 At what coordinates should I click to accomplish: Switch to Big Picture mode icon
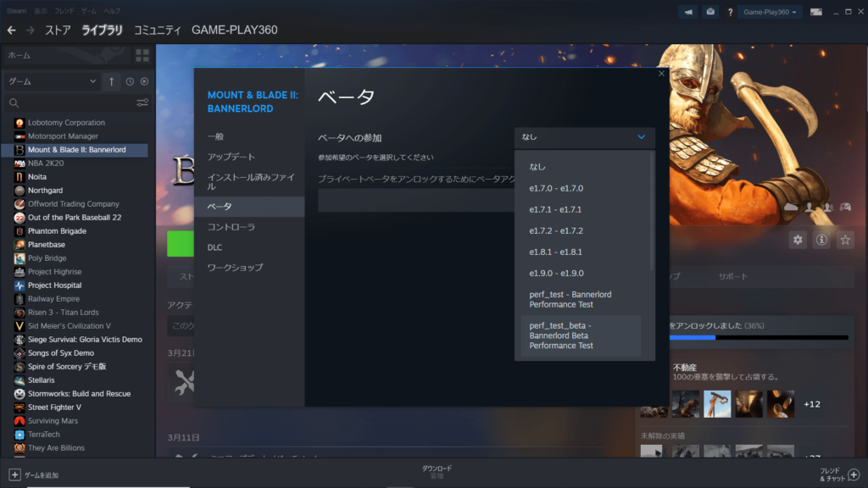(816, 12)
